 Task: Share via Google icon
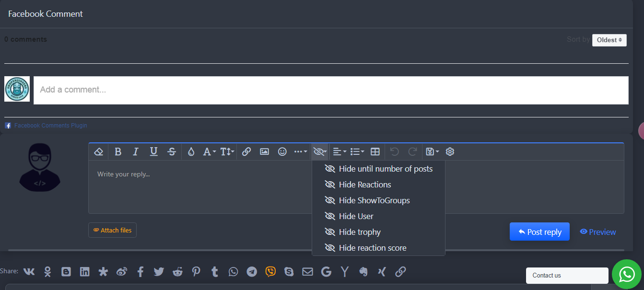coord(326,272)
